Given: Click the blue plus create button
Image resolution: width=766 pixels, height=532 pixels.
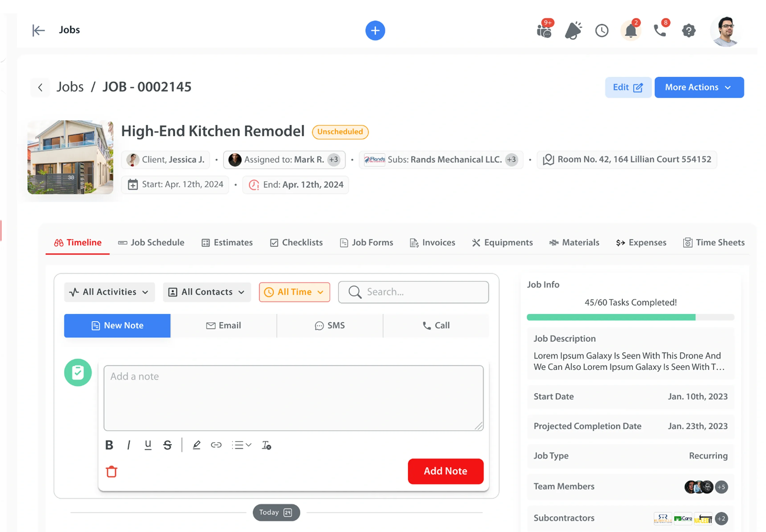Looking at the screenshot, I should pos(375,31).
